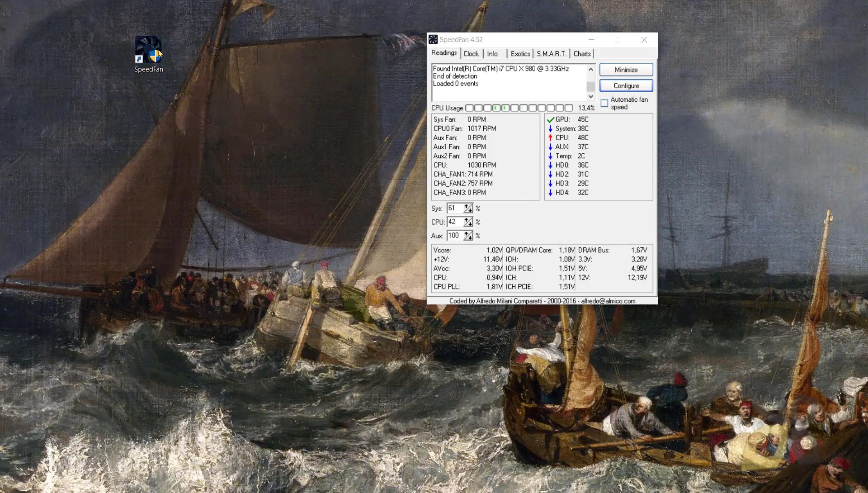The image size is (868, 493).
Task: Open the Charts tab
Action: click(582, 54)
